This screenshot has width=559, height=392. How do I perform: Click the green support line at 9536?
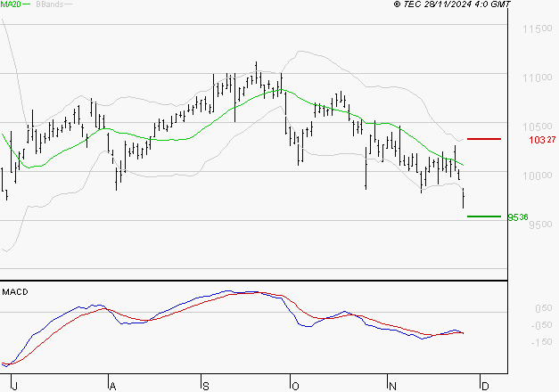tap(484, 216)
